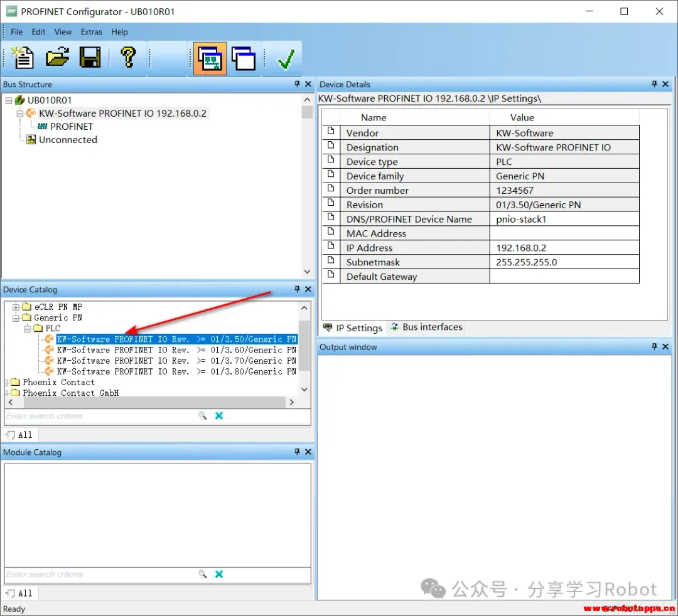
Task: Collapse the UB010R01 root node
Action: pyautogui.click(x=9, y=100)
